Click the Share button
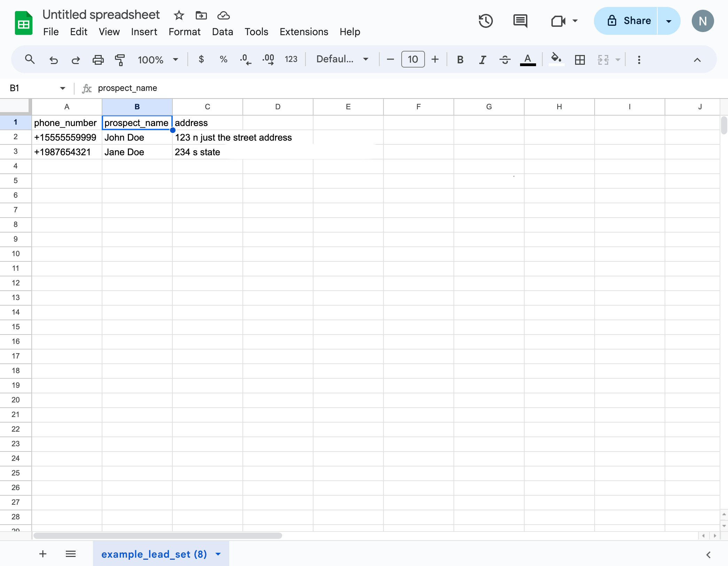The image size is (728, 566). 626,21
